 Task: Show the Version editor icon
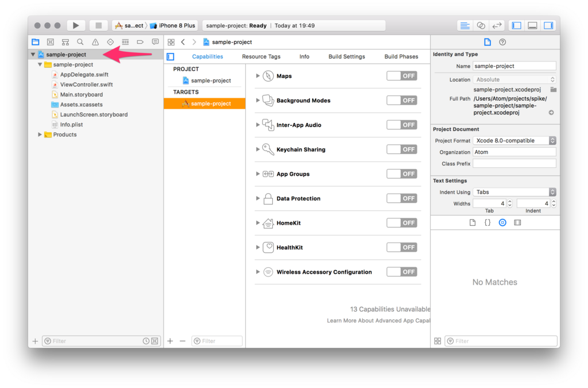click(x=497, y=25)
